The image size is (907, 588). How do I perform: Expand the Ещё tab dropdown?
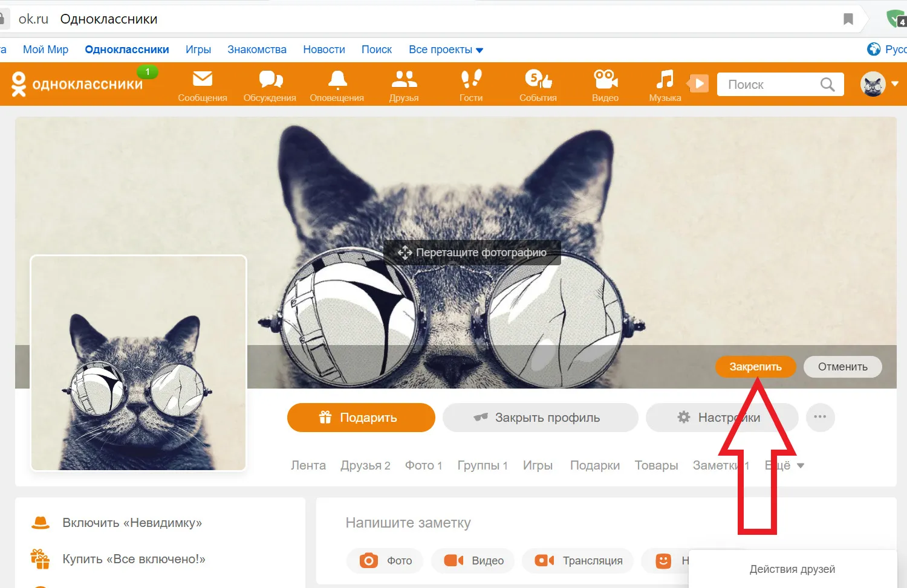pyautogui.click(x=784, y=465)
